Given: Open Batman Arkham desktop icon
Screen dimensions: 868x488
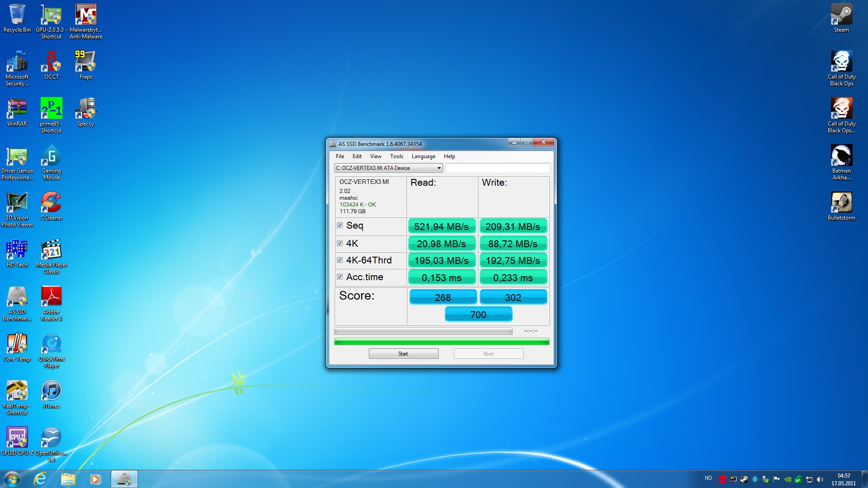Looking at the screenshot, I should 841,162.
